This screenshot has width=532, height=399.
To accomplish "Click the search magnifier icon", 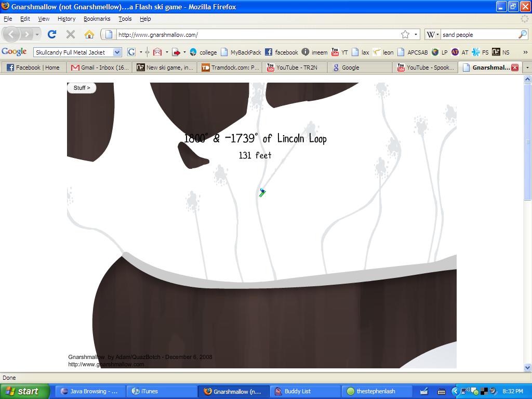I will [522, 34].
